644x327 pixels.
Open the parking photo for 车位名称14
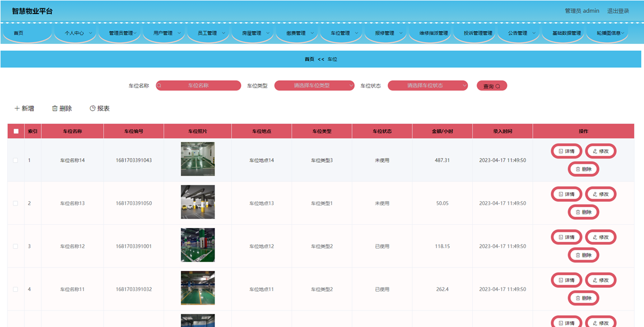pyautogui.click(x=198, y=159)
